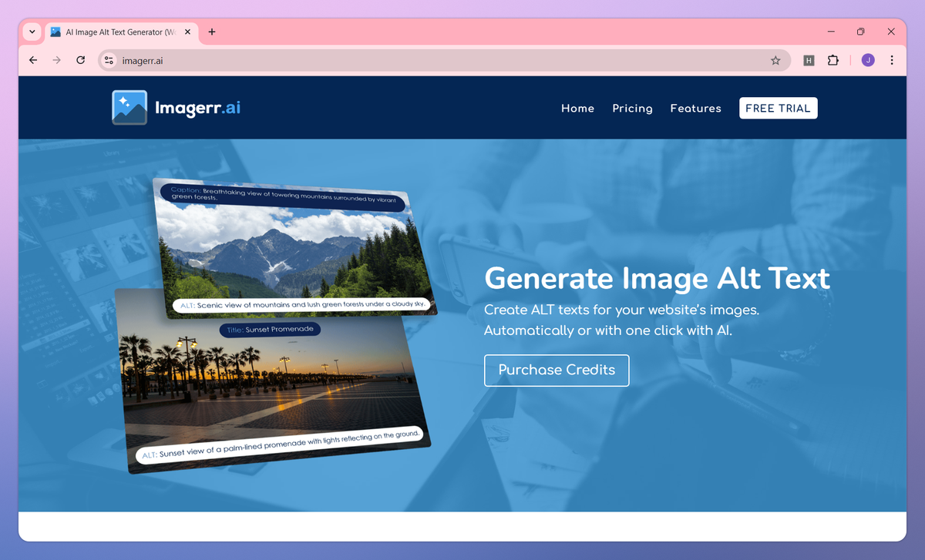Expand the tab search dropdown arrow

click(x=32, y=32)
